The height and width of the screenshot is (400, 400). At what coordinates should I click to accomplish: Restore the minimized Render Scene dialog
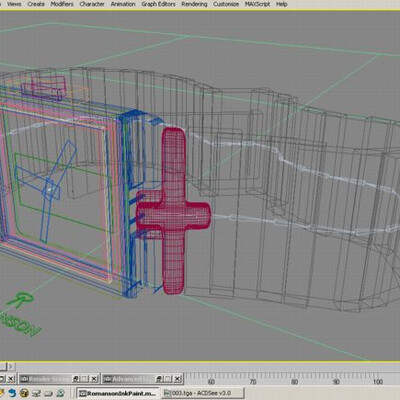[76, 379]
